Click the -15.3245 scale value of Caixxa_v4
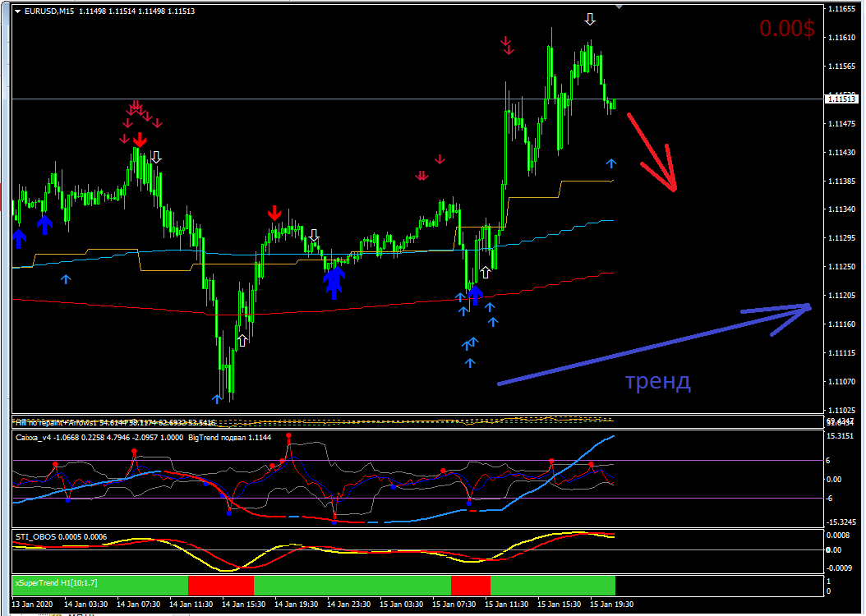The width and height of the screenshot is (866, 616). click(841, 522)
